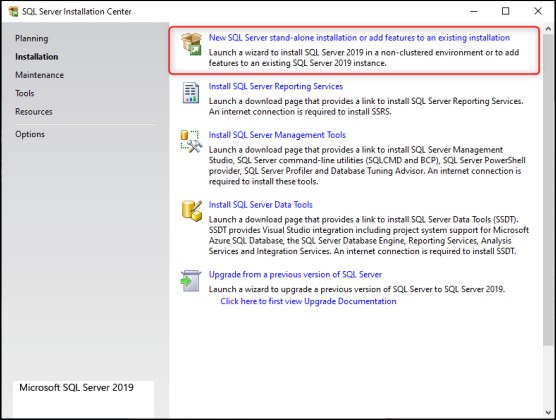Click text 'An internet connection is required to install SSRS'
This screenshot has height=420, width=556.
point(300,112)
